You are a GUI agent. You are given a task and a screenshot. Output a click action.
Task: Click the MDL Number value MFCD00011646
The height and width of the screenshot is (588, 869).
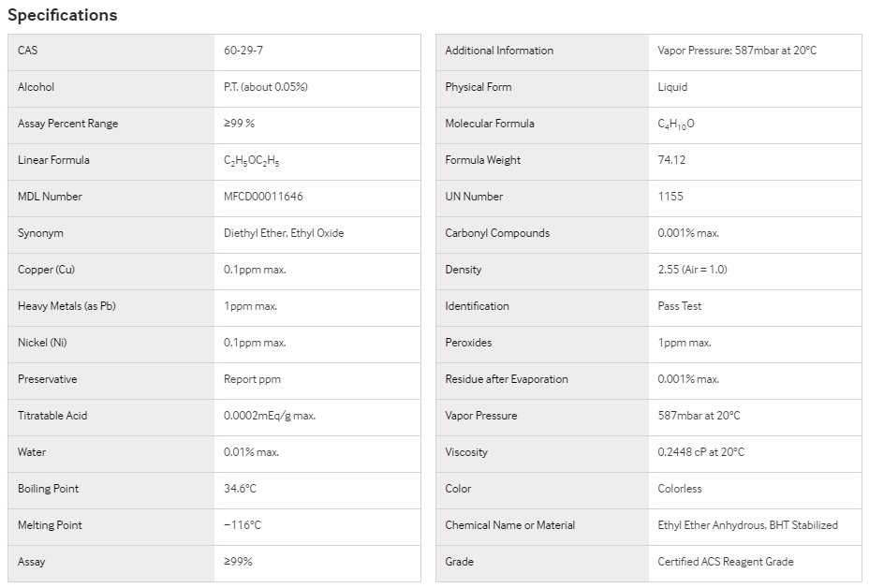(x=263, y=197)
